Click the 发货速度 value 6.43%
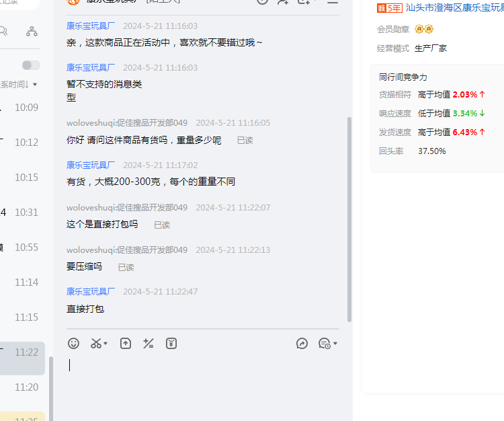Screen dimensions: 504x421 pos(465,132)
